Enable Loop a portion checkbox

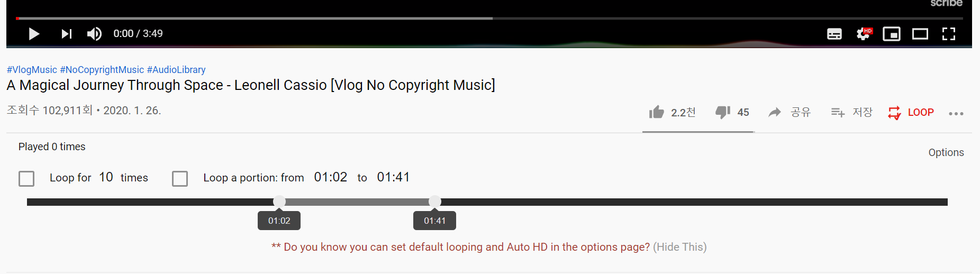(180, 179)
